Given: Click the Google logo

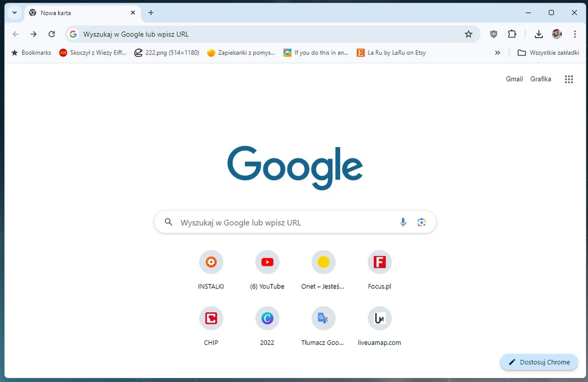Looking at the screenshot, I should coord(295,168).
